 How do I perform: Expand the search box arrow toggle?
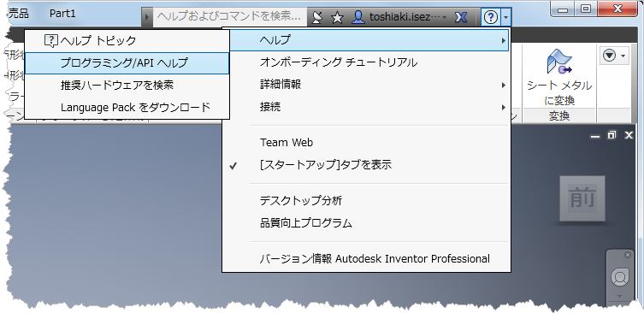coord(147,17)
